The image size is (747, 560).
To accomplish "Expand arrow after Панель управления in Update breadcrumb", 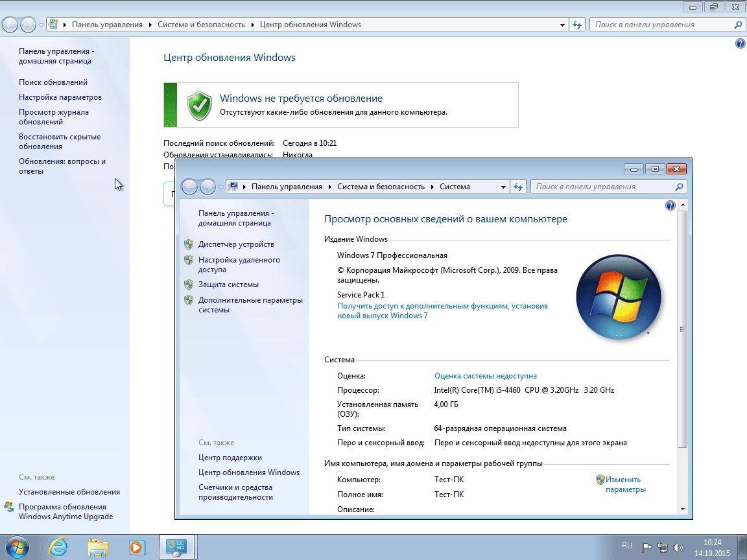I will tap(150, 25).
